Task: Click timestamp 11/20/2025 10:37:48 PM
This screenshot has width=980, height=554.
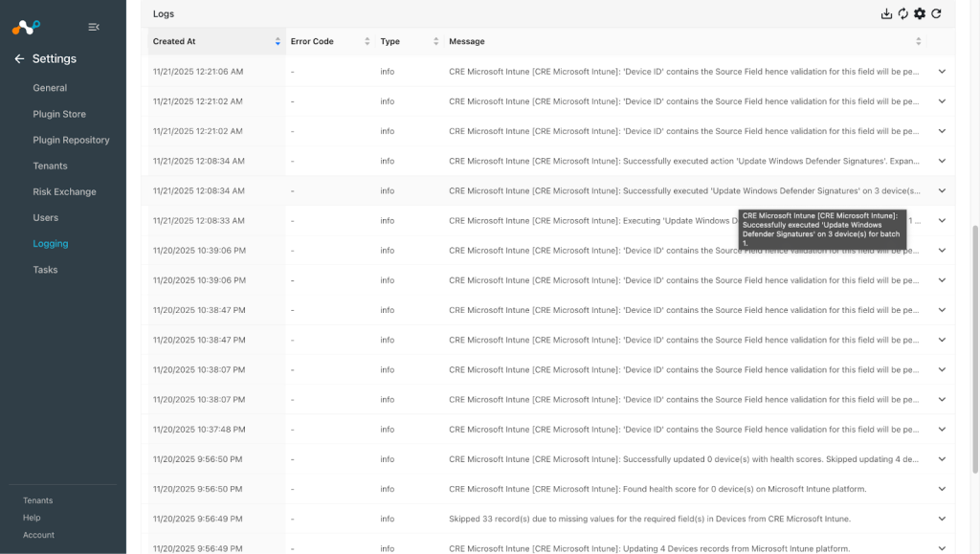Action: click(x=199, y=430)
